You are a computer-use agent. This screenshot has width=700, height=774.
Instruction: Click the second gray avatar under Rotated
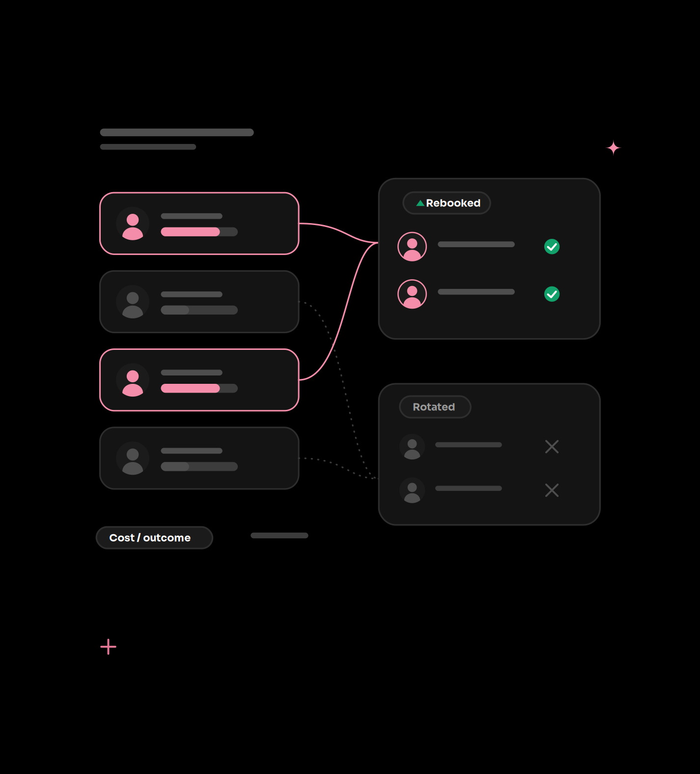point(412,490)
